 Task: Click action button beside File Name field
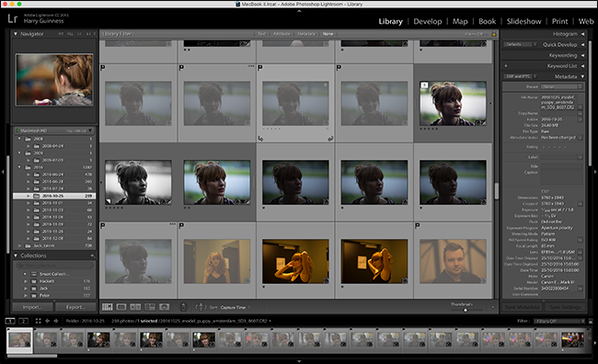pos(581,108)
